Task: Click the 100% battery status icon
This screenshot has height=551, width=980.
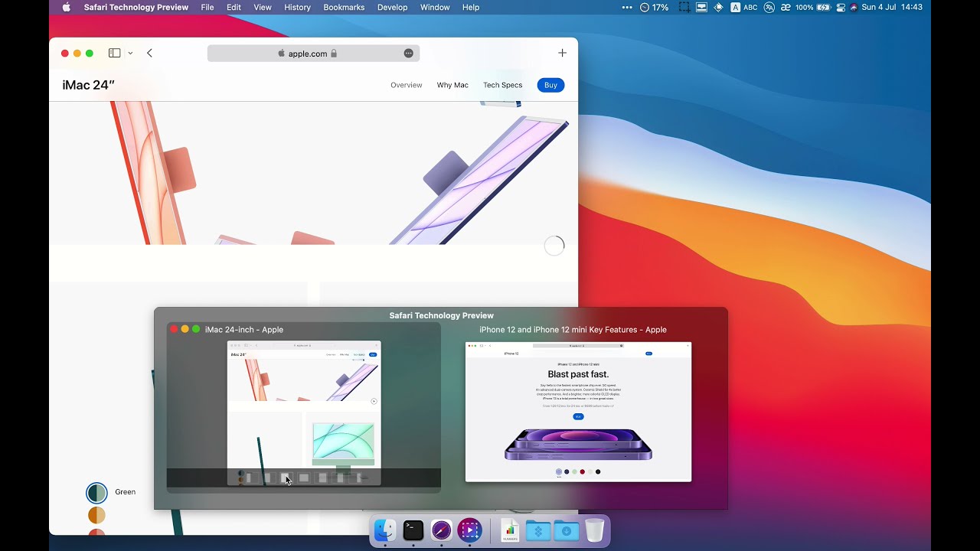Action: point(813,8)
